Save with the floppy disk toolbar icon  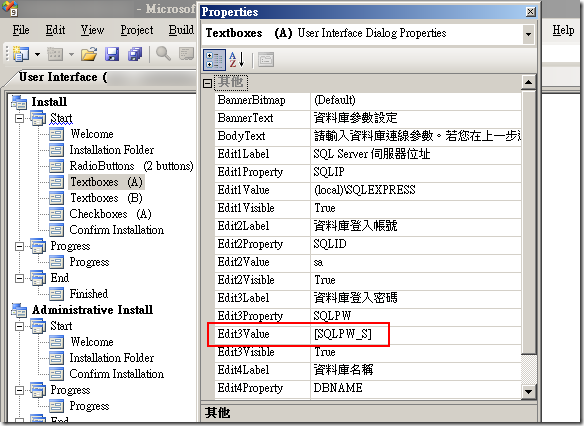point(112,54)
